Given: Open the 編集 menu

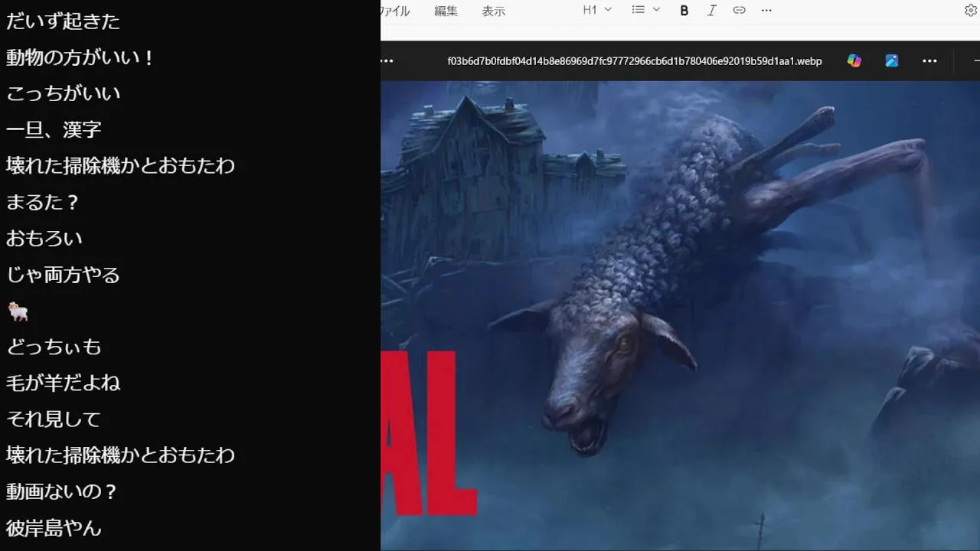Looking at the screenshot, I should click(x=446, y=11).
